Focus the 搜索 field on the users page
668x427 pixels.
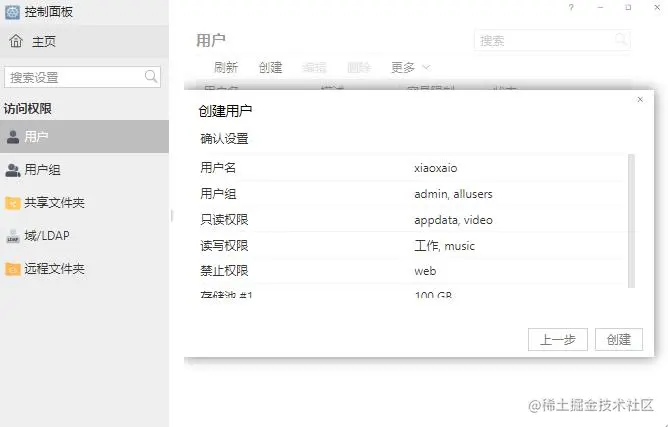pos(552,40)
